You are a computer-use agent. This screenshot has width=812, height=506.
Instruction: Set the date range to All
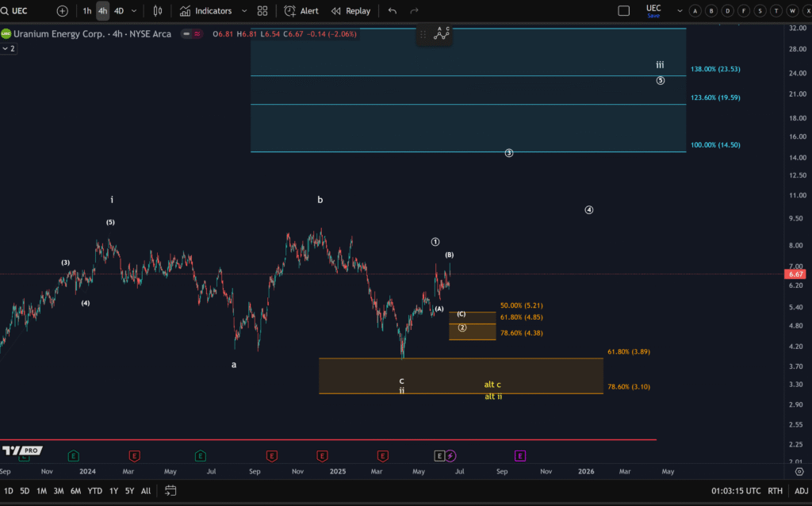click(146, 491)
